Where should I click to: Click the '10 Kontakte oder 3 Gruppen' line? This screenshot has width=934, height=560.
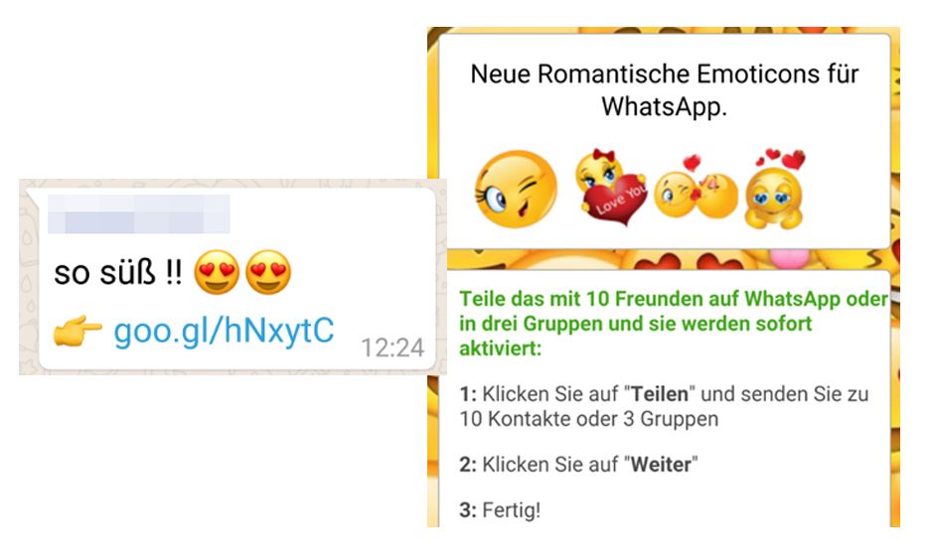pyautogui.click(x=588, y=419)
